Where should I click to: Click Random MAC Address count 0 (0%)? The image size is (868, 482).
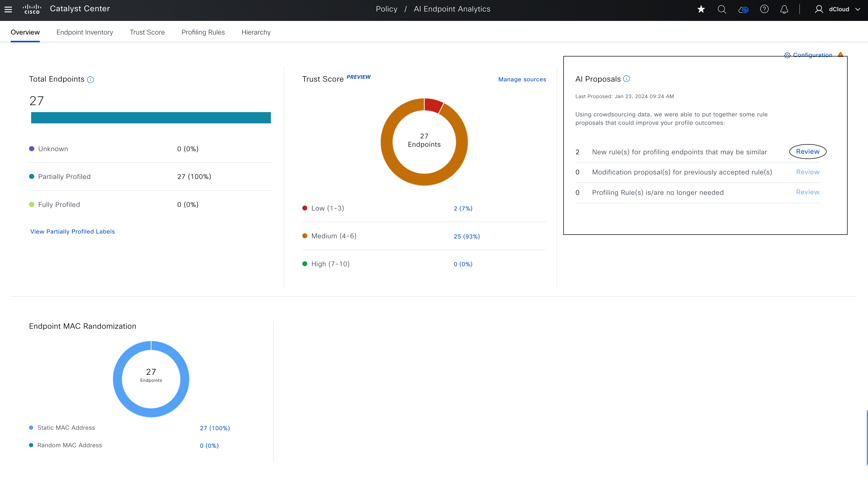[209, 446]
